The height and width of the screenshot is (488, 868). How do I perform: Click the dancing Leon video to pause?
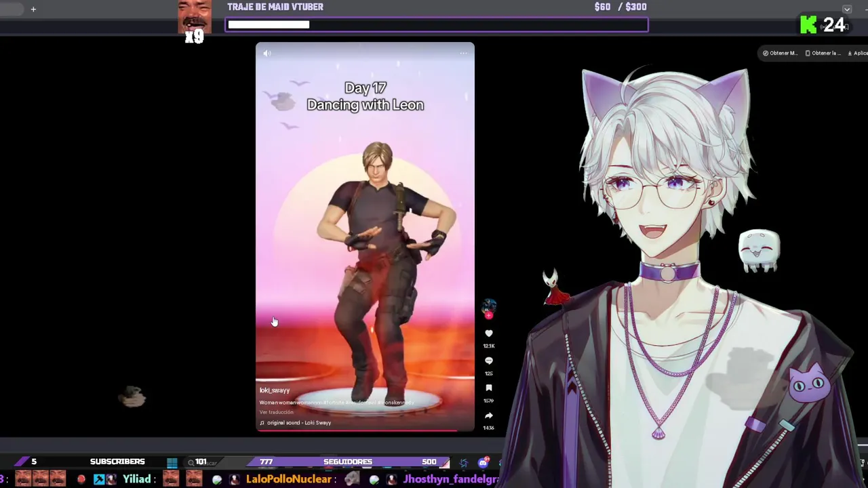[x=365, y=237]
